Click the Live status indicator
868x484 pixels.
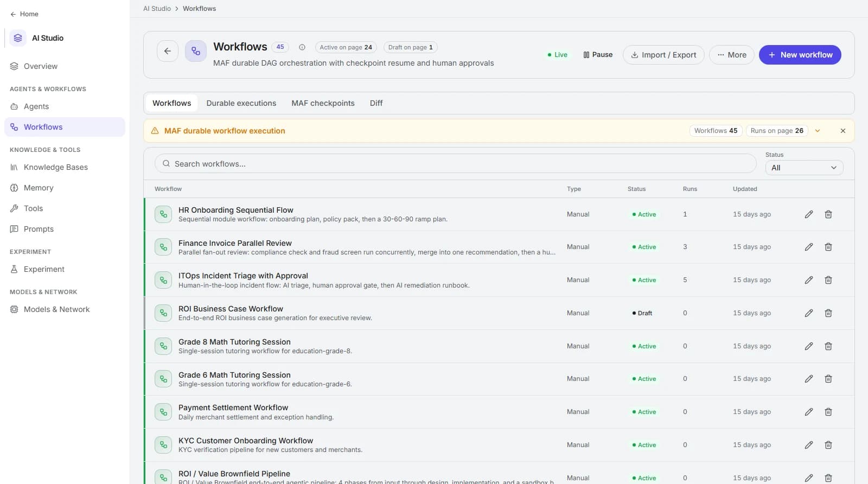tap(557, 55)
